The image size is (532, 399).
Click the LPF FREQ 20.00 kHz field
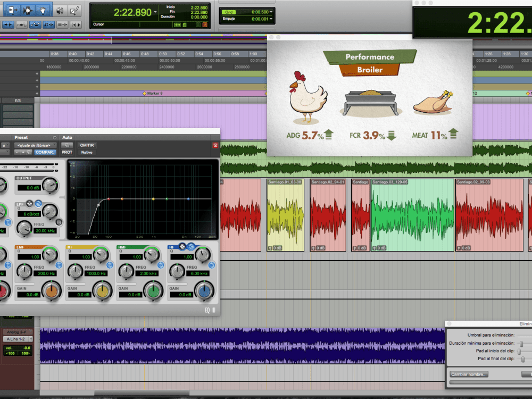pyautogui.click(x=45, y=231)
